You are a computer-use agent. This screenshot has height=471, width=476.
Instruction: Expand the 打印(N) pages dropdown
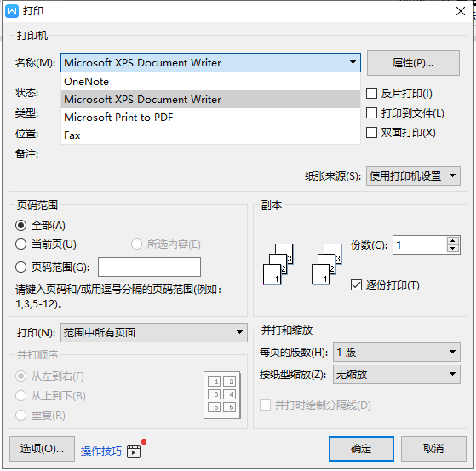(x=154, y=332)
